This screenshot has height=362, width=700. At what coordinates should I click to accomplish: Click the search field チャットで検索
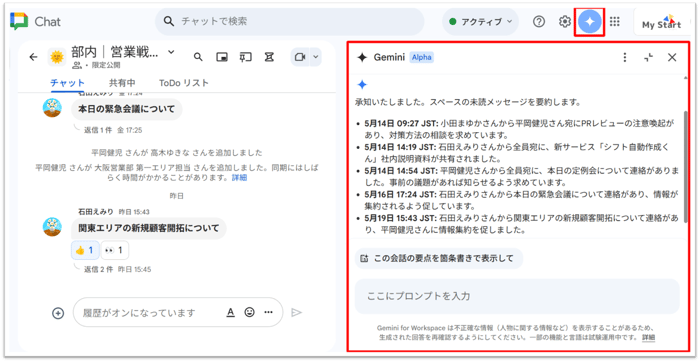(x=289, y=21)
